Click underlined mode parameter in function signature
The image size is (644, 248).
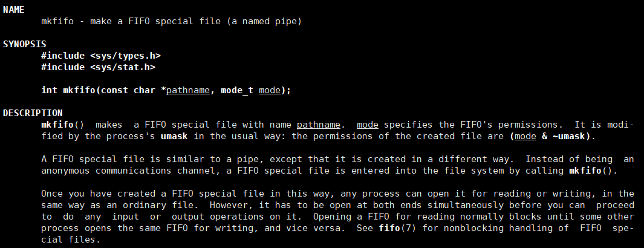[269, 90]
